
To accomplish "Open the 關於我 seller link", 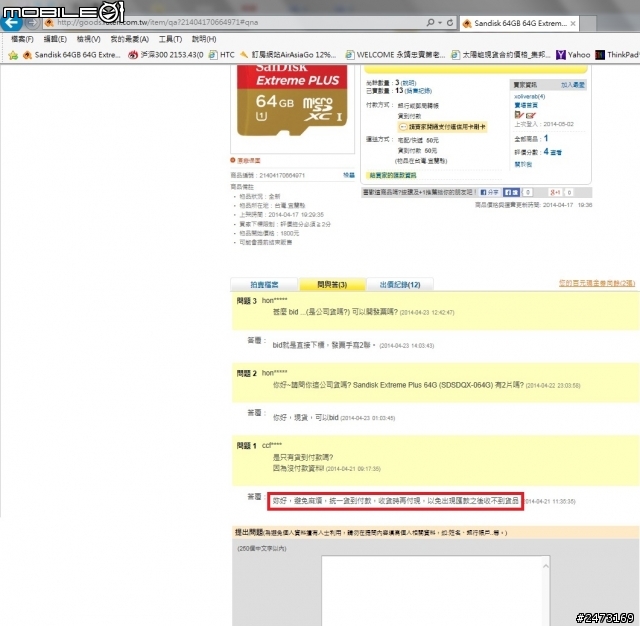I will coord(523,164).
